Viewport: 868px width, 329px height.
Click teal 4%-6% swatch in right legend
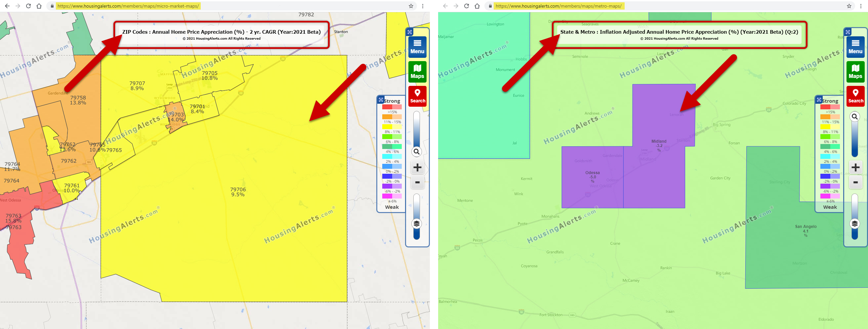(830, 146)
